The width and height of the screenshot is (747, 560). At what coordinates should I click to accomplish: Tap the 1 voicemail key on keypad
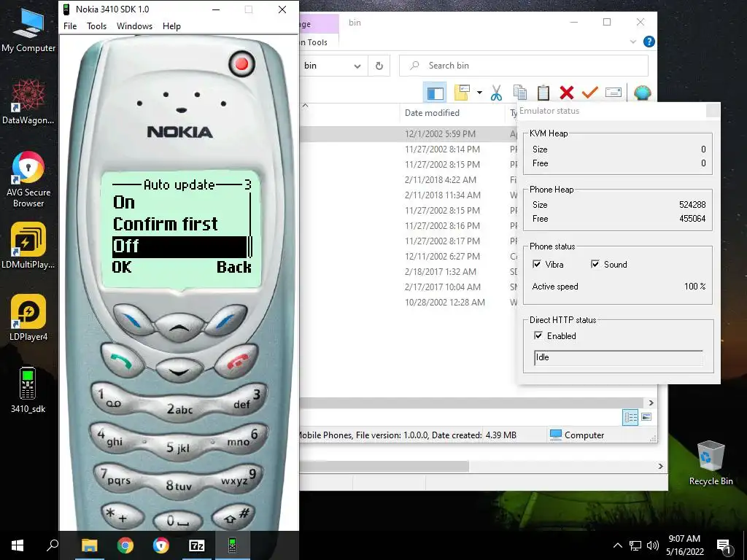coord(112,399)
